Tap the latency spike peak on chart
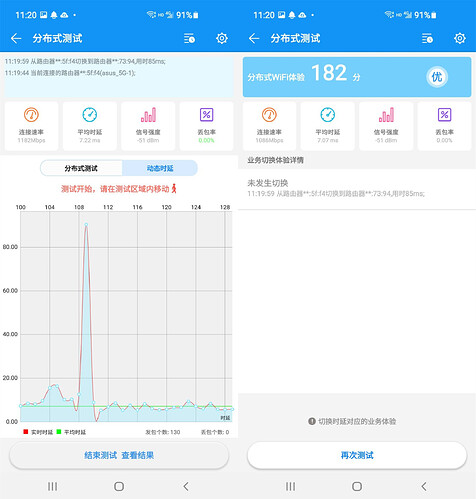The width and height of the screenshot is (476, 499). point(86,225)
